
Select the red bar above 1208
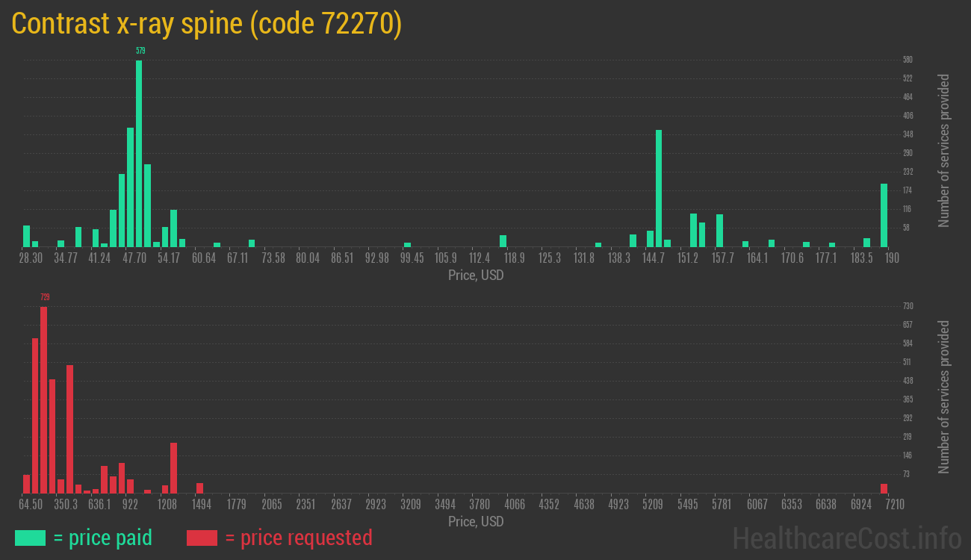point(173,467)
